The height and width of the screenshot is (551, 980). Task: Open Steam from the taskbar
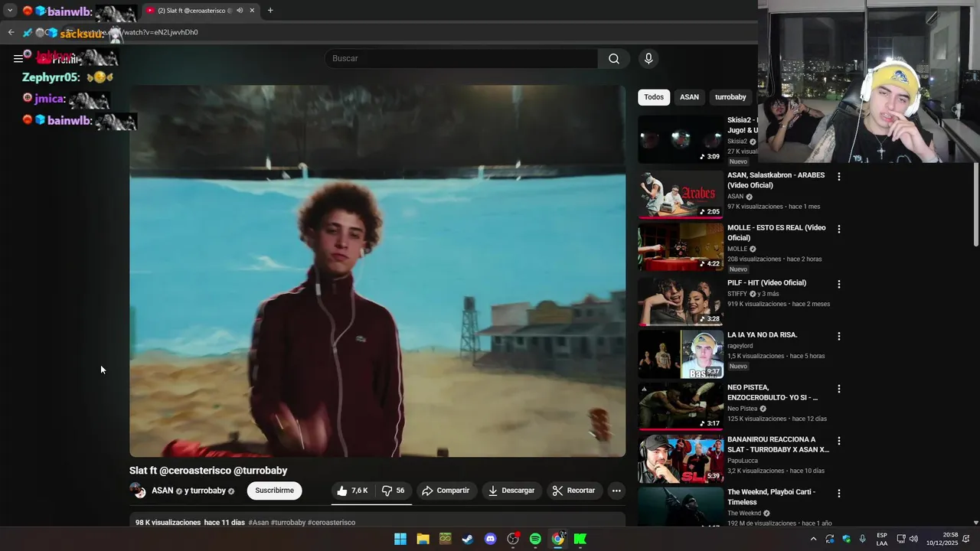[468, 539]
